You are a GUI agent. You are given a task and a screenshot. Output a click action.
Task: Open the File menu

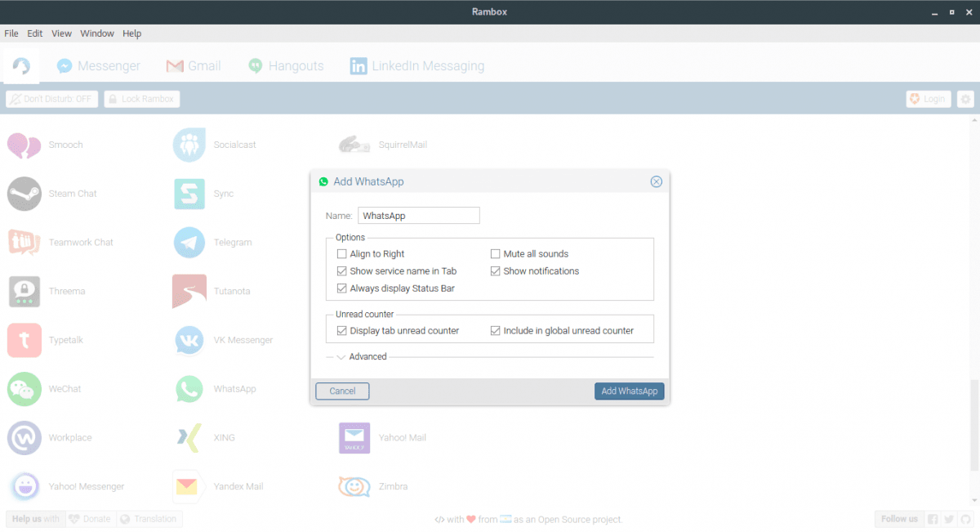(x=11, y=34)
